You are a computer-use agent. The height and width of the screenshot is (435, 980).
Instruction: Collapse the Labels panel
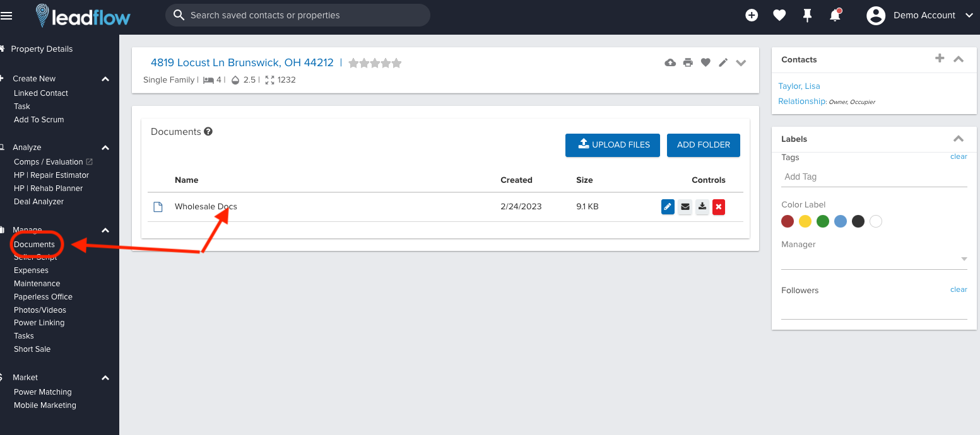[958, 139]
